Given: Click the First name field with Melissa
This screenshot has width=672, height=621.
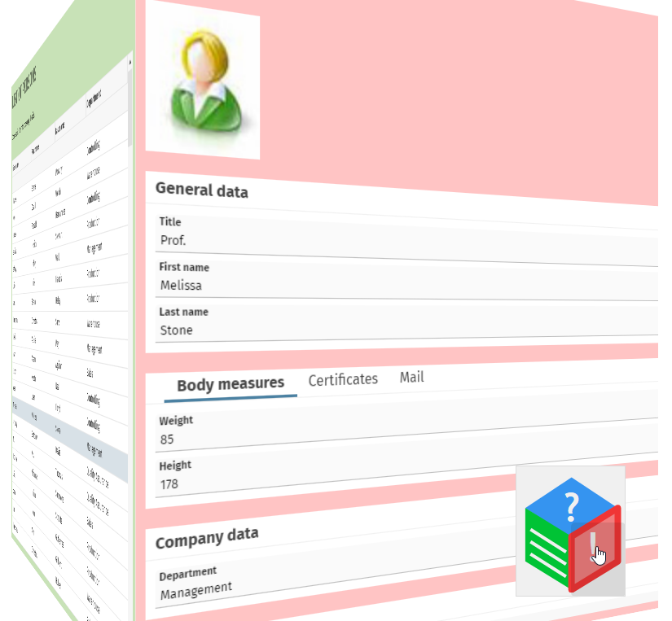Looking at the screenshot, I should pyautogui.click(x=326, y=286).
